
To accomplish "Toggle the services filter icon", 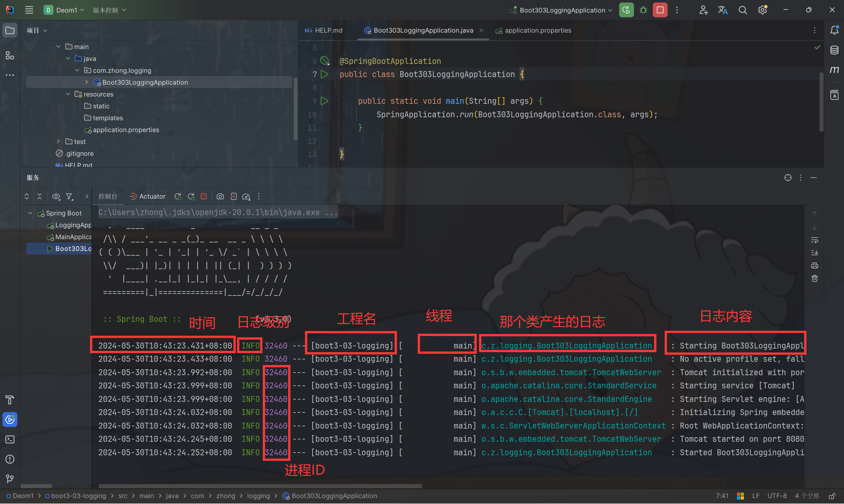I will pyautogui.click(x=69, y=196).
